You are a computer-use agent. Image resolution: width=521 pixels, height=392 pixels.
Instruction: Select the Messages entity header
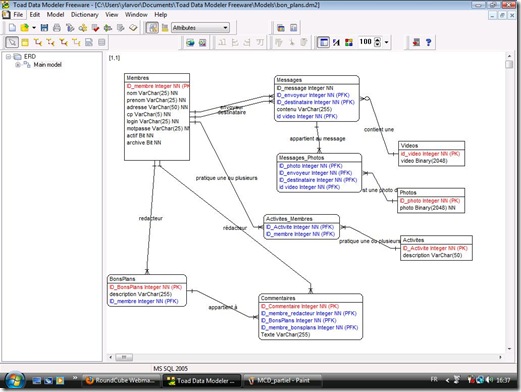click(317, 80)
